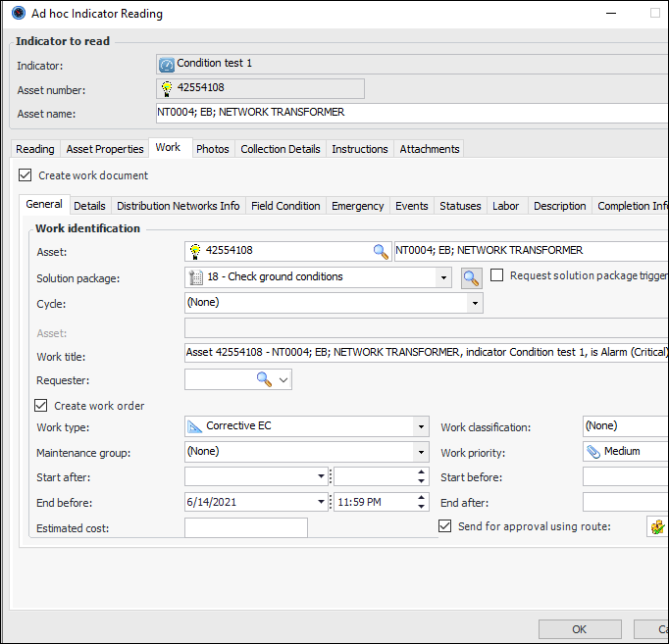Click the lightbulb icon beside Asset number
Image resolution: width=669 pixels, height=644 pixels.
(x=167, y=89)
